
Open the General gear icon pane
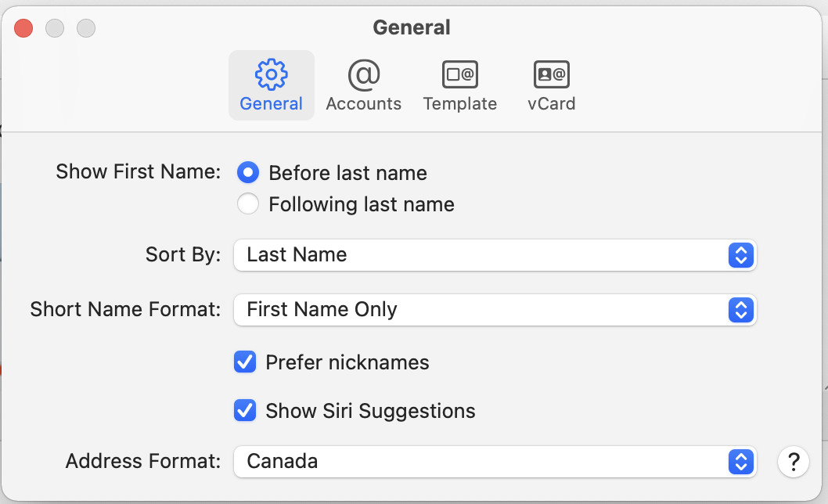pyautogui.click(x=271, y=75)
